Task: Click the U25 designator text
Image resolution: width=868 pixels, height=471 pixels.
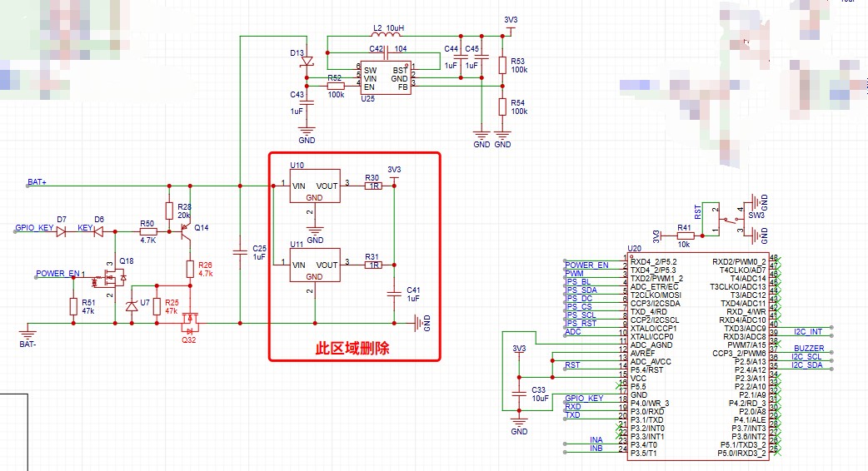Action: coord(367,99)
